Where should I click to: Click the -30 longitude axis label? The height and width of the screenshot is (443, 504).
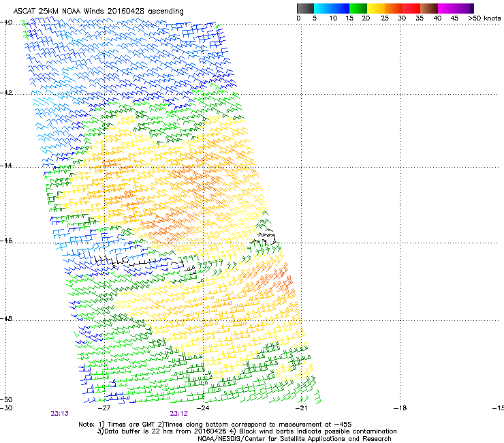(6, 408)
